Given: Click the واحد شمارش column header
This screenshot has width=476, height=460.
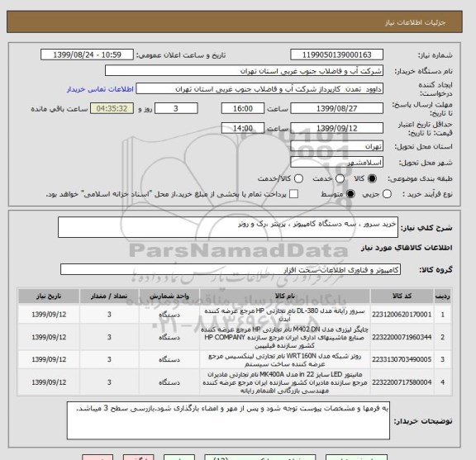Looking at the screenshot, I should 169,296.
